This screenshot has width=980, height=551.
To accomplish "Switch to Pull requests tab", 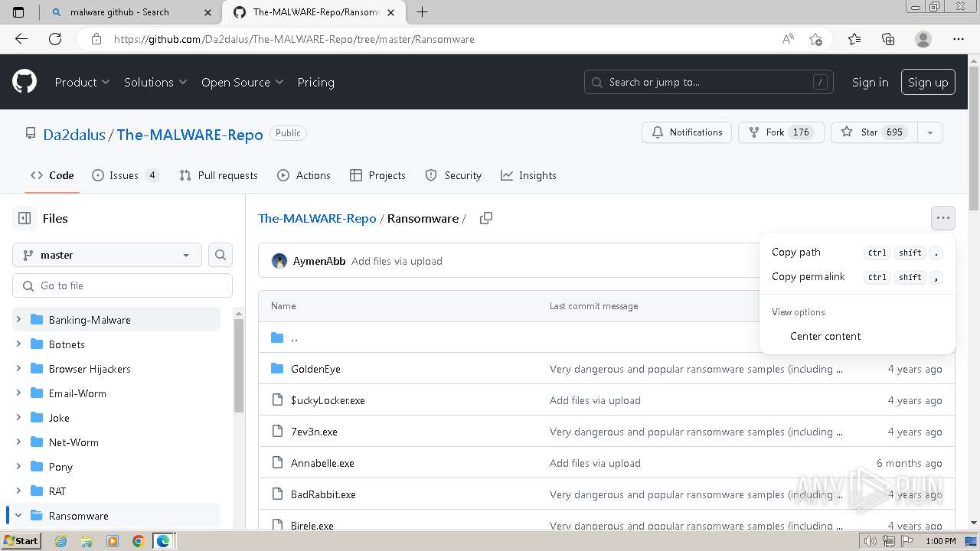I will tap(218, 175).
